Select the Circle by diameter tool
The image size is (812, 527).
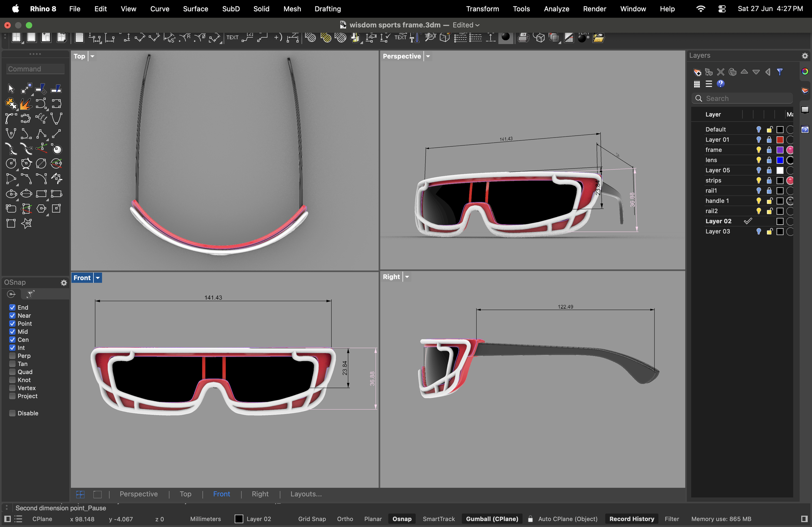point(41,164)
